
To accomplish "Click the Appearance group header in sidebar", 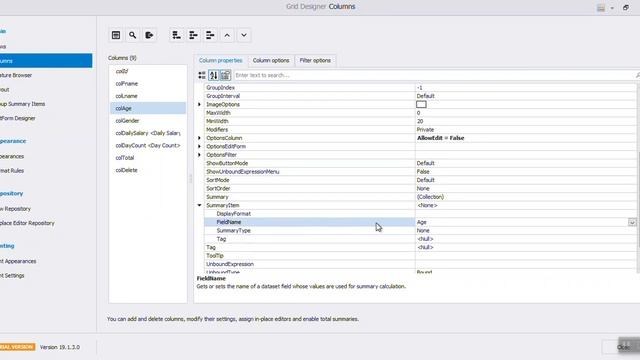I will tap(13, 141).
